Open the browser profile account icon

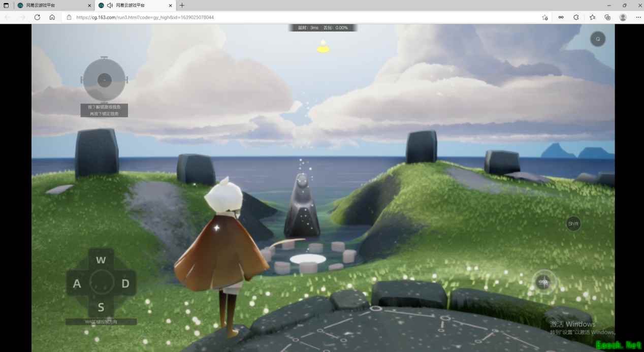[x=623, y=17]
